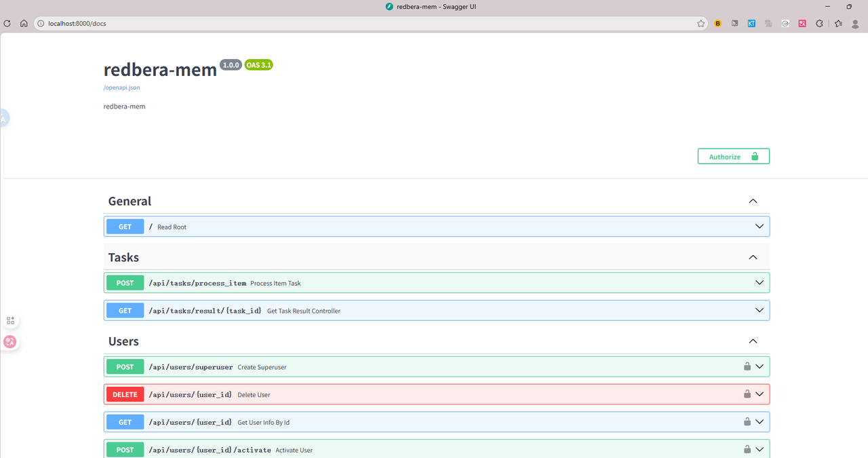
Task: Click the Delete User summary text
Action: [254, 395]
